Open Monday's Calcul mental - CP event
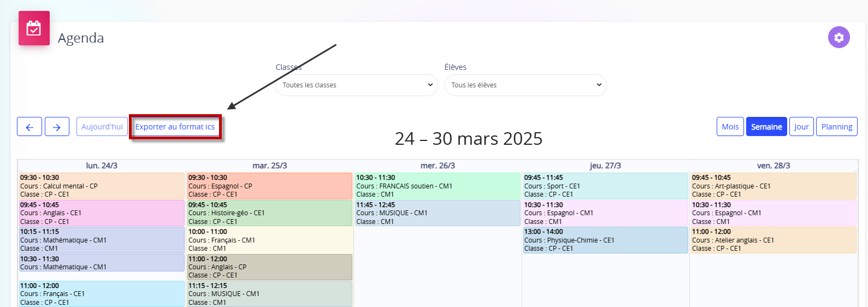Viewport: 868px width, 307px height. point(102,186)
